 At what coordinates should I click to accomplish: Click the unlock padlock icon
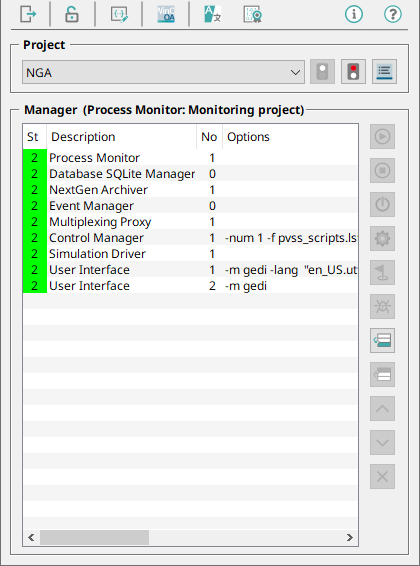[x=71, y=14]
